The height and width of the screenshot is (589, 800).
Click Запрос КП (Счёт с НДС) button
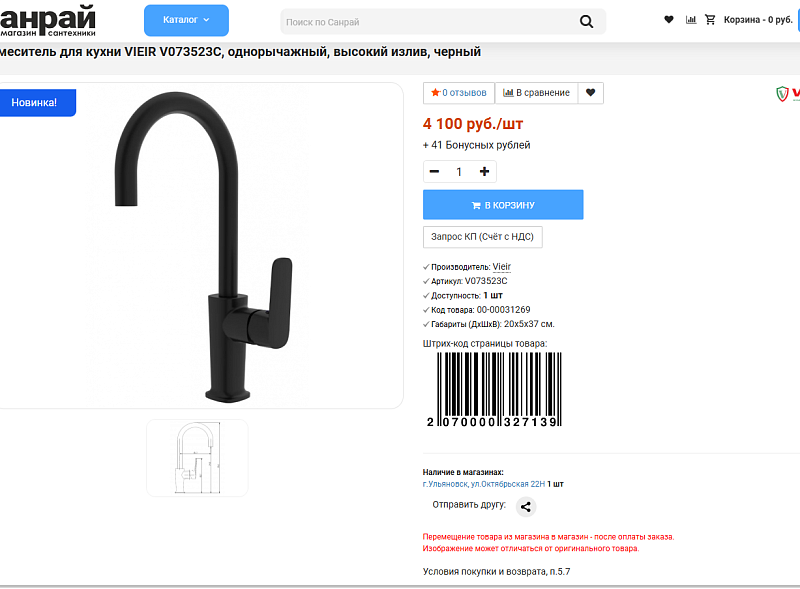tap(483, 237)
